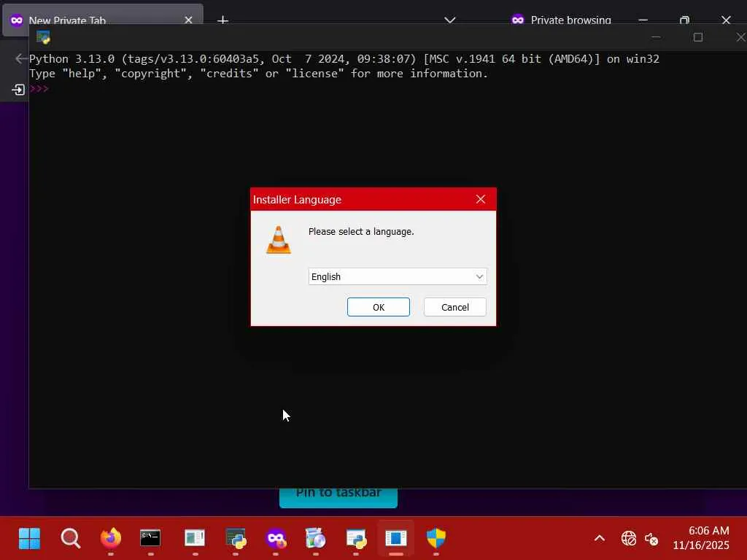747x560 pixels.
Task: Open the list all tabs chevron
Action: 449,20
